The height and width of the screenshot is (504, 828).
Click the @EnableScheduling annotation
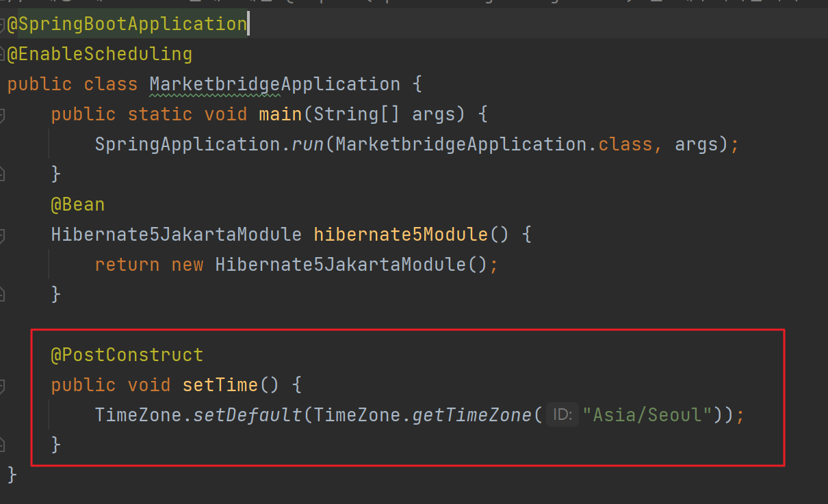tap(100, 54)
